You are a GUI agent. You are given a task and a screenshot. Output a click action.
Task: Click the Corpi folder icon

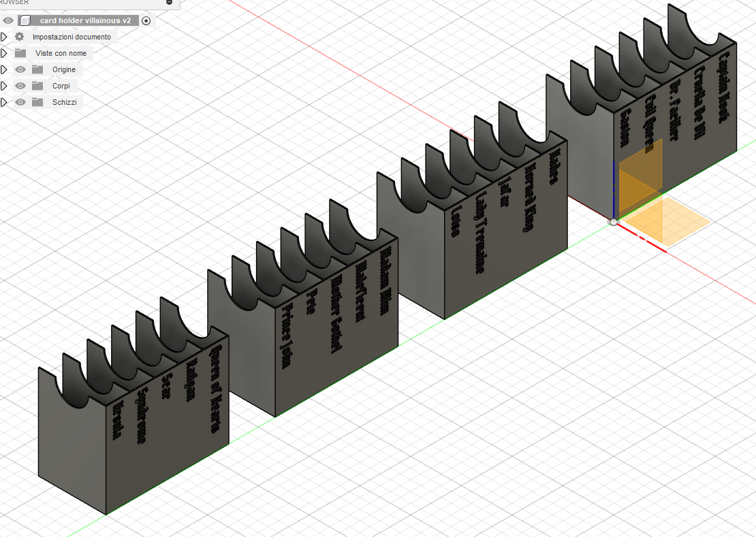[37, 86]
